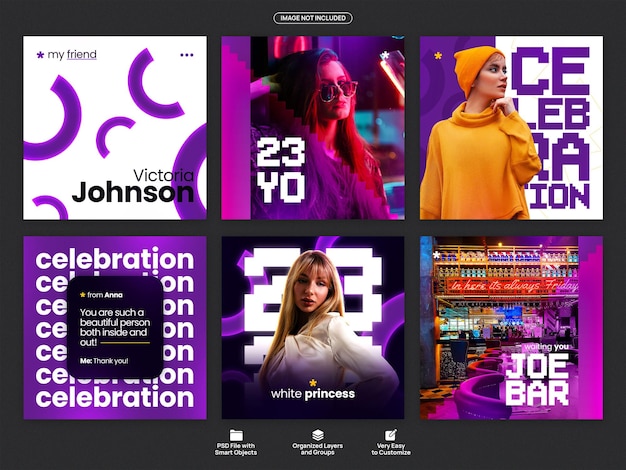Click 'Organized Layers and Groups' text
The image size is (626, 470).
click(x=318, y=449)
